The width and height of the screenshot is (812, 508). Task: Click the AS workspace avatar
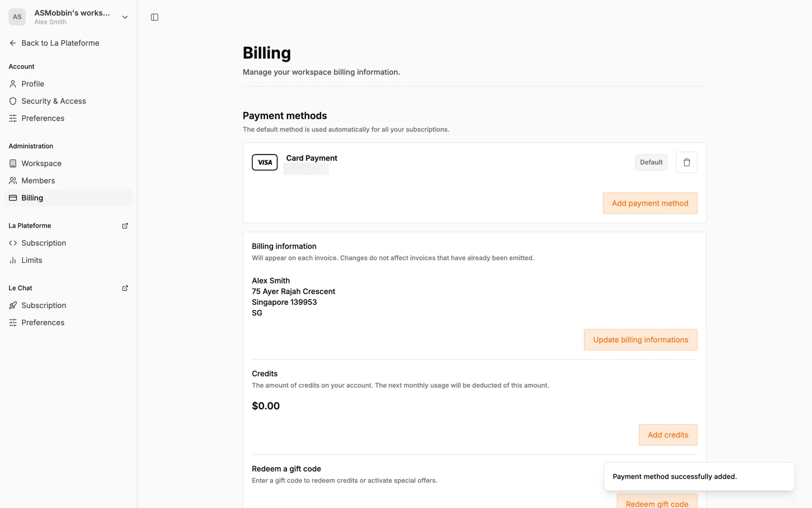pyautogui.click(x=17, y=17)
